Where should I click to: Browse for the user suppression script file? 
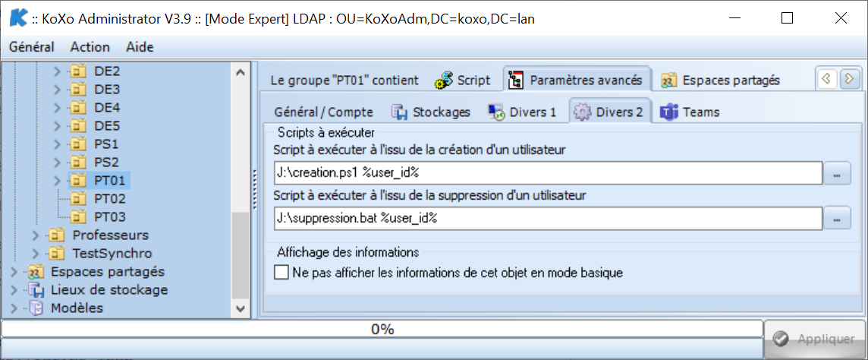coord(837,218)
